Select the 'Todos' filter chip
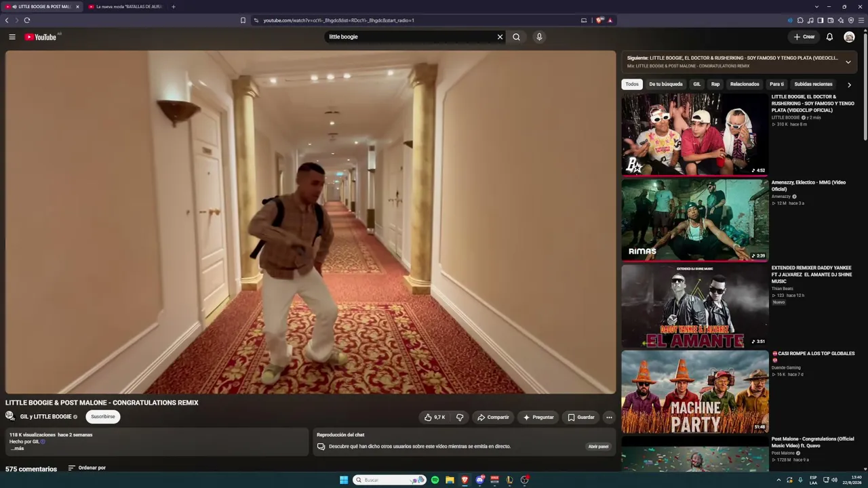Viewport: 868px width, 488px height. 632,84
